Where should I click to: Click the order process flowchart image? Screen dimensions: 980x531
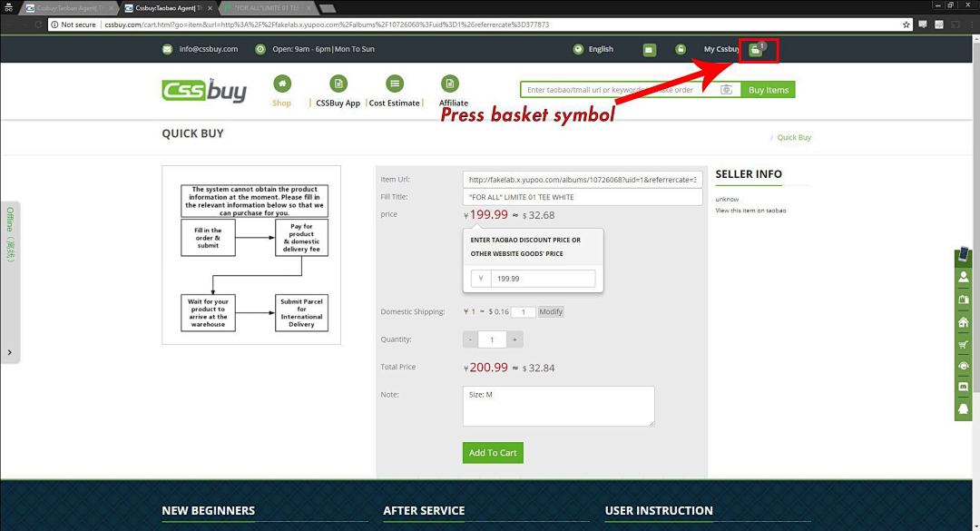(251, 255)
